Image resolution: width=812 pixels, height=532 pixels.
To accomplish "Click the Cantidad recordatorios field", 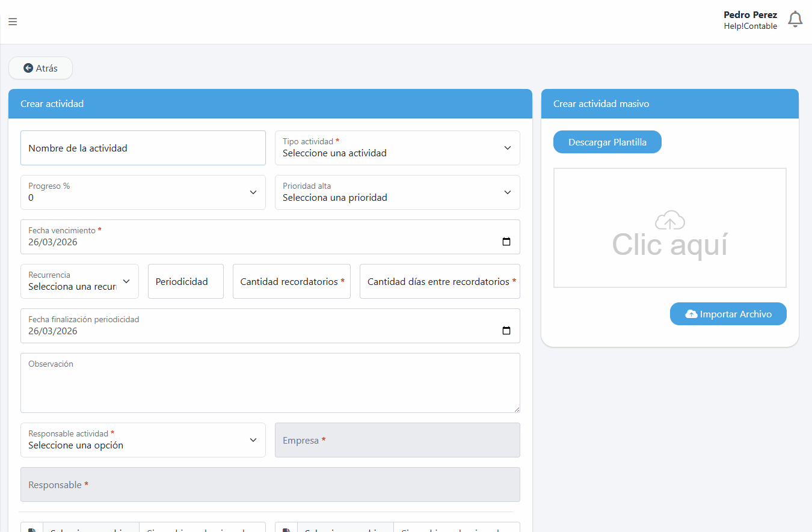I will (292, 281).
